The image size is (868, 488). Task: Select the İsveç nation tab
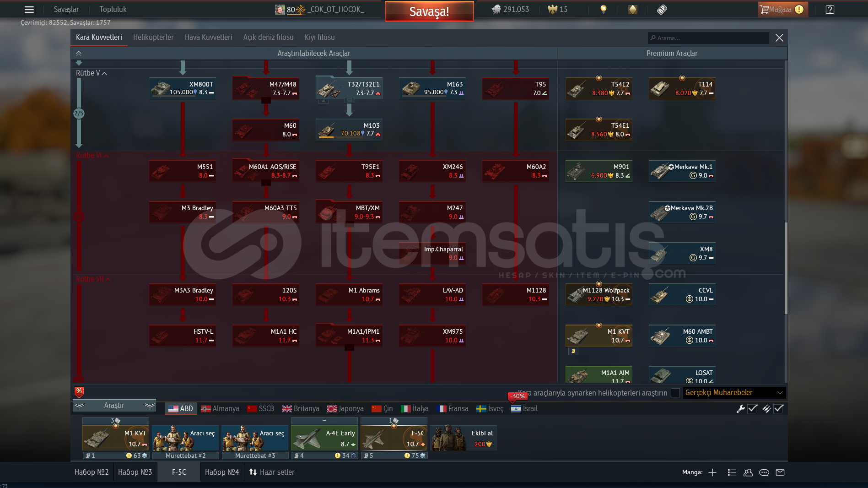tap(490, 409)
